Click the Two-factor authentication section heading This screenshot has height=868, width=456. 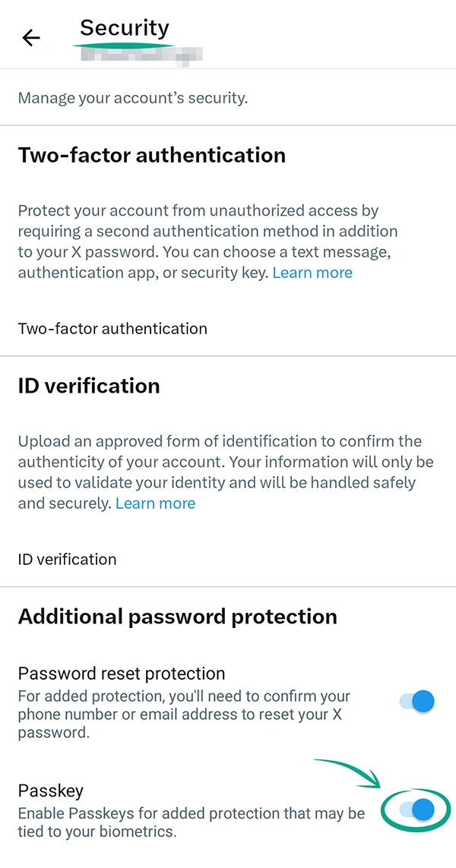(152, 155)
